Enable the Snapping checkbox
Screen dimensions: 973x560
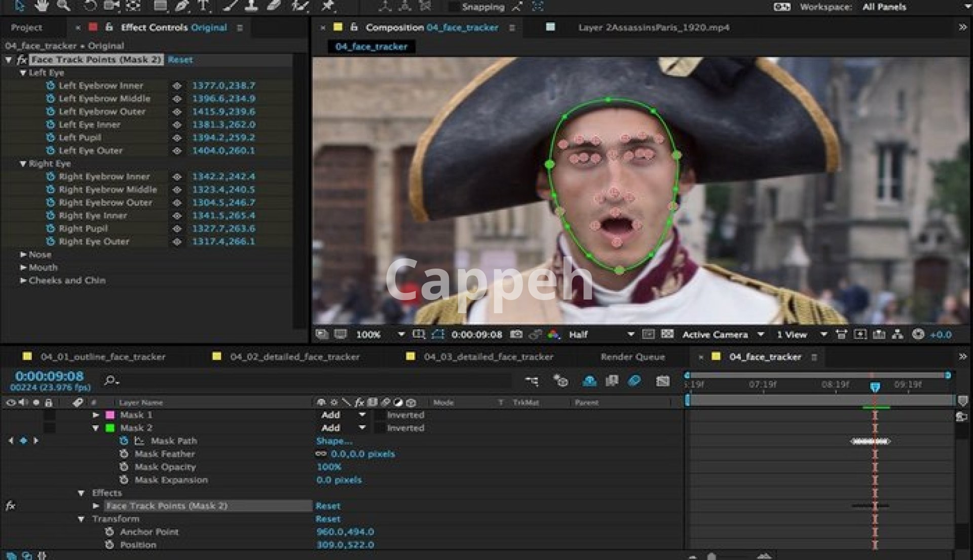(454, 7)
